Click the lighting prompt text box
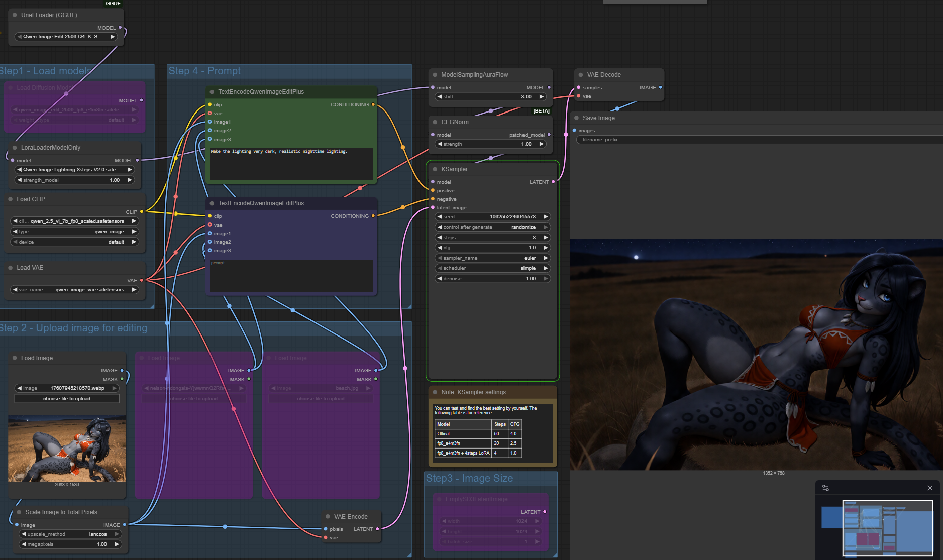Screen dimensions: 943x560 [291, 164]
